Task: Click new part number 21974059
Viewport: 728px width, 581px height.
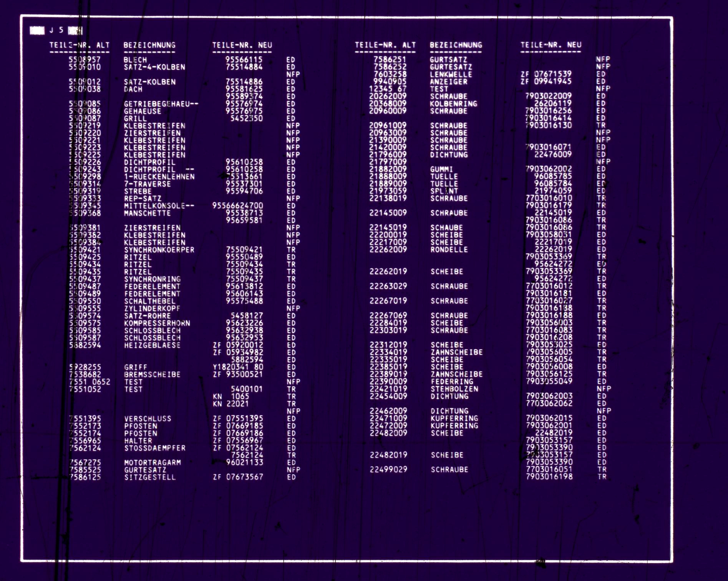Action: click(553, 191)
